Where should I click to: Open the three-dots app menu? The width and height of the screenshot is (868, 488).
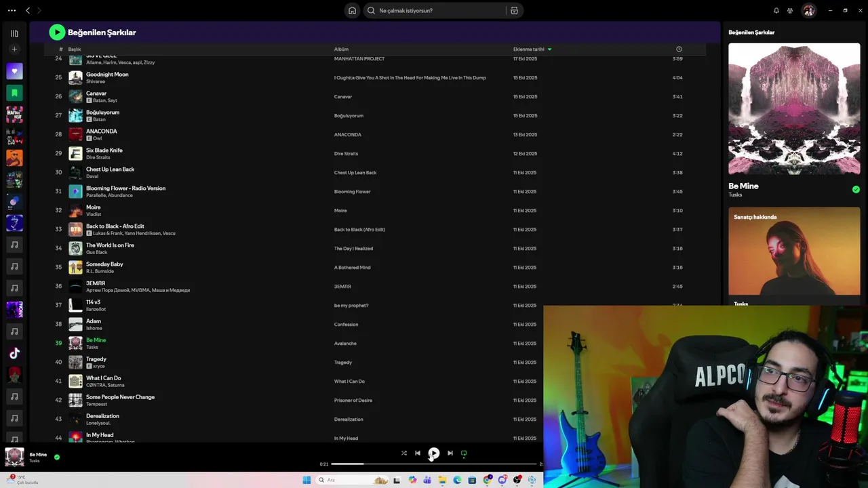click(12, 10)
